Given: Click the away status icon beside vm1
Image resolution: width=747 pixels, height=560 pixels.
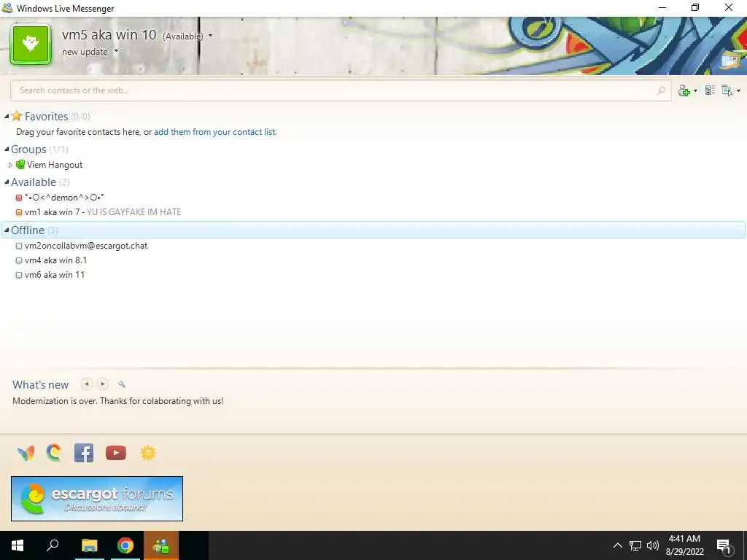Looking at the screenshot, I should click(x=19, y=212).
